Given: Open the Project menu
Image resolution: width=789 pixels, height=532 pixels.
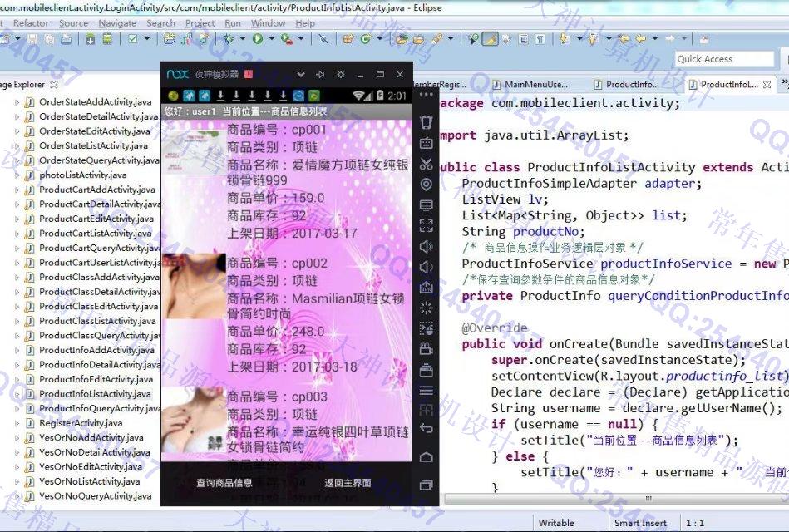Looking at the screenshot, I should pos(200,23).
